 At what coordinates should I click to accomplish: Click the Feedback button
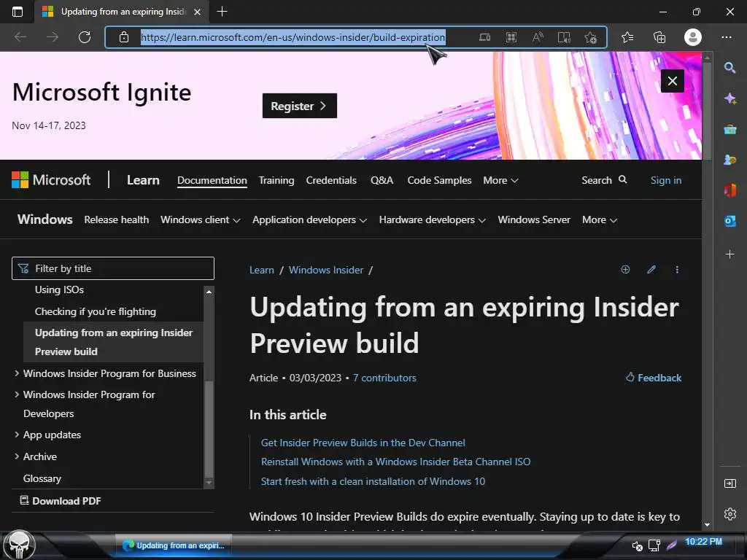(x=654, y=378)
